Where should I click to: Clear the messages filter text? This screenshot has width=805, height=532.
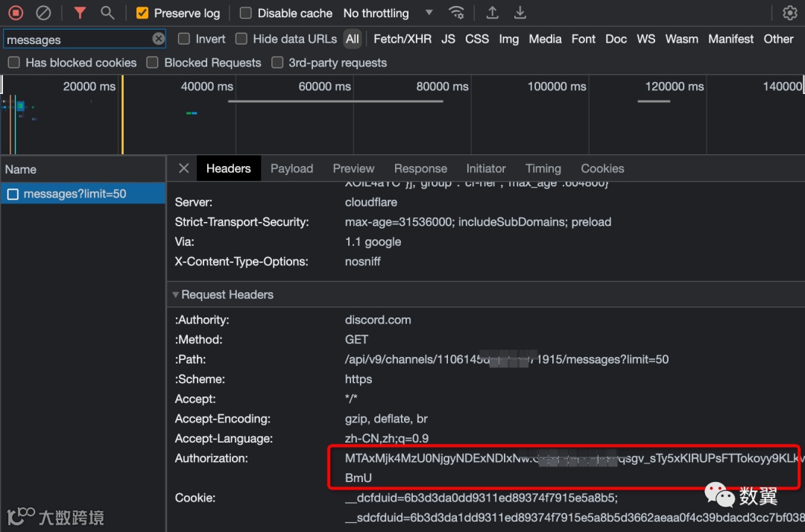click(x=159, y=39)
